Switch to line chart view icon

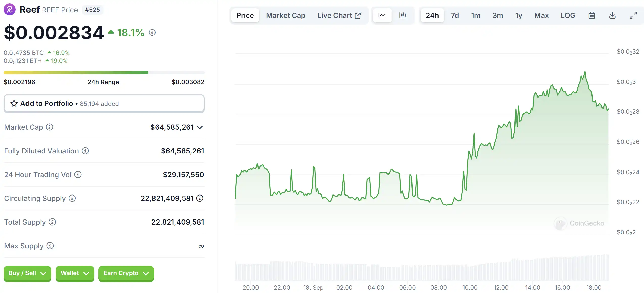coord(382,15)
